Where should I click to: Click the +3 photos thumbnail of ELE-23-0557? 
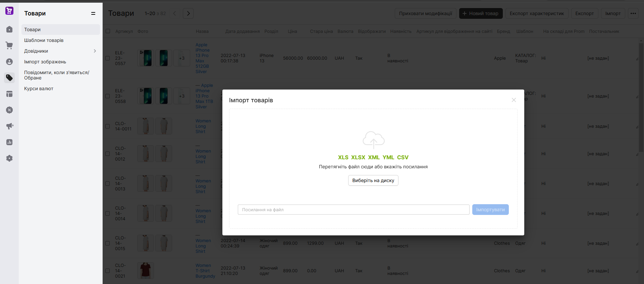[182, 58]
